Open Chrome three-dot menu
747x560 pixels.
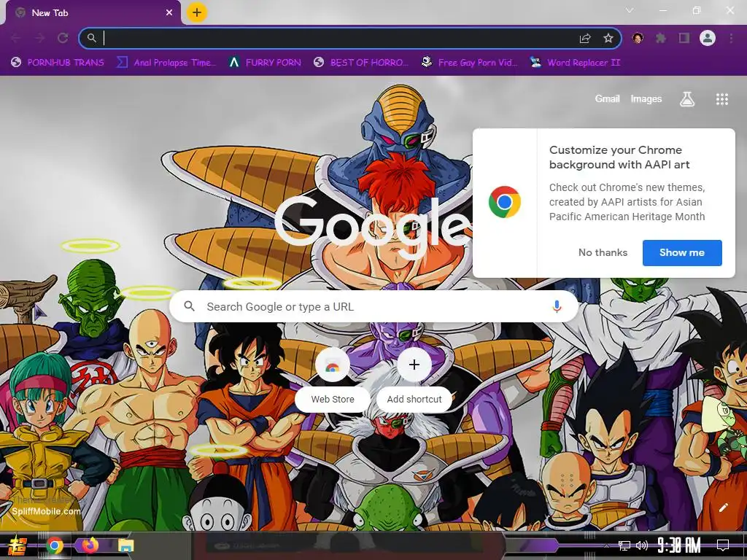pos(731,38)
